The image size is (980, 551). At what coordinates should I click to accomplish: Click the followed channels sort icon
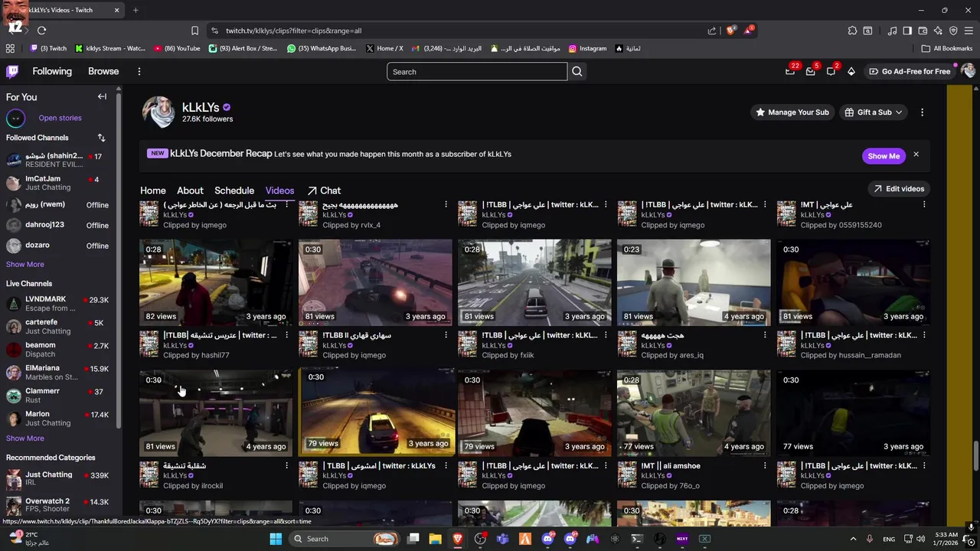click(x=101, y=138)
